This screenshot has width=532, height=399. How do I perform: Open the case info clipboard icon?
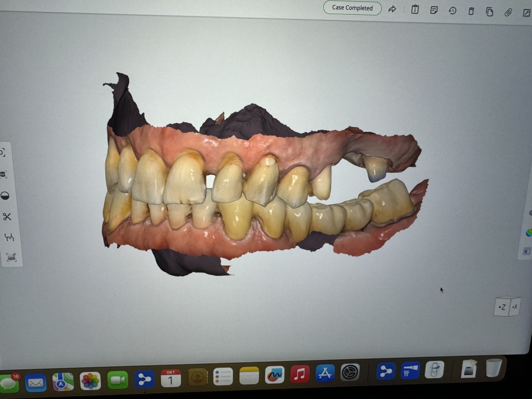415,9
